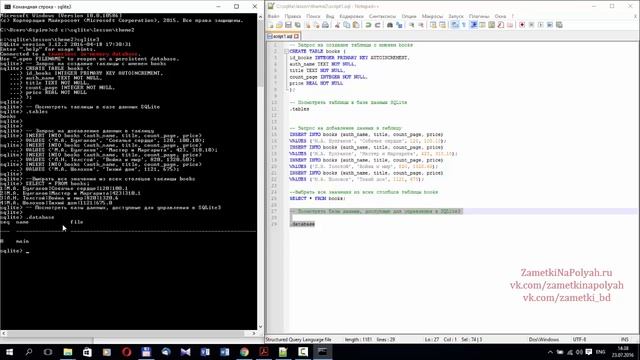Click the Paste toolbar icon
Image resolution: width=640 pixels, height=360 pixels.
356,25
